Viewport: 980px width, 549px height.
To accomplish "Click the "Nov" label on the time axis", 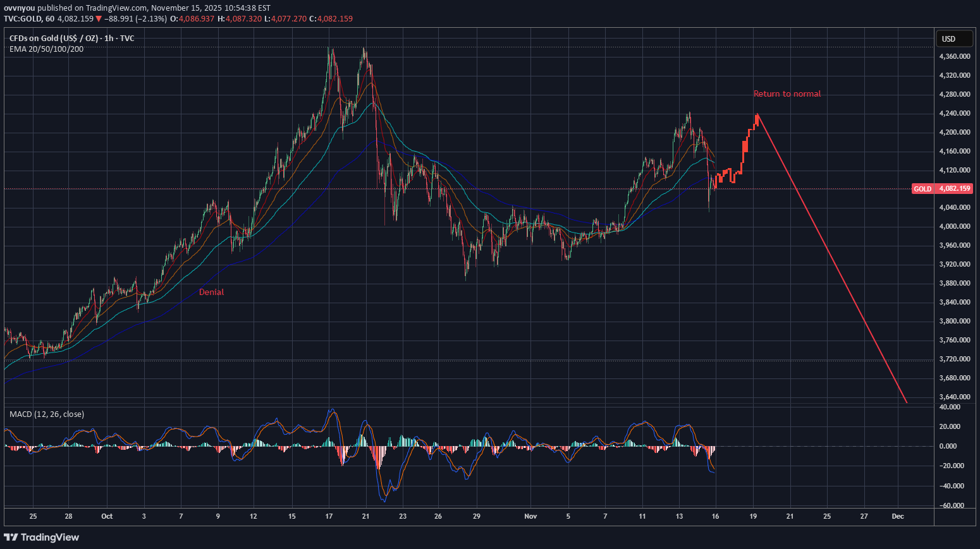I will (x=530, y=516).
